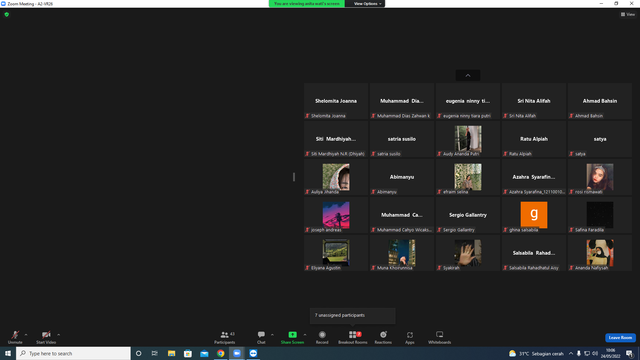The height and width of the screenshot is (360, 640).
Task: Select Ahmad Bahsin's tile
Action: 600,101
